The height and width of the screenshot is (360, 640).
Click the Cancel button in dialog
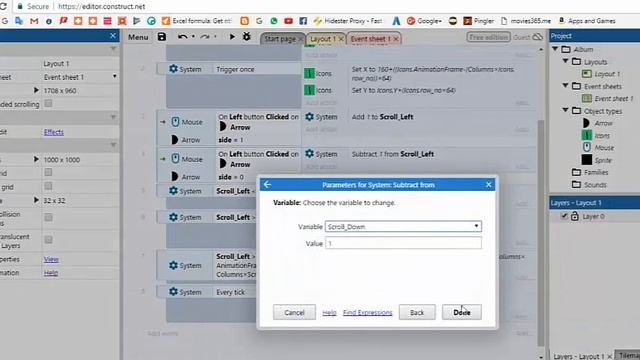point(294,312)
